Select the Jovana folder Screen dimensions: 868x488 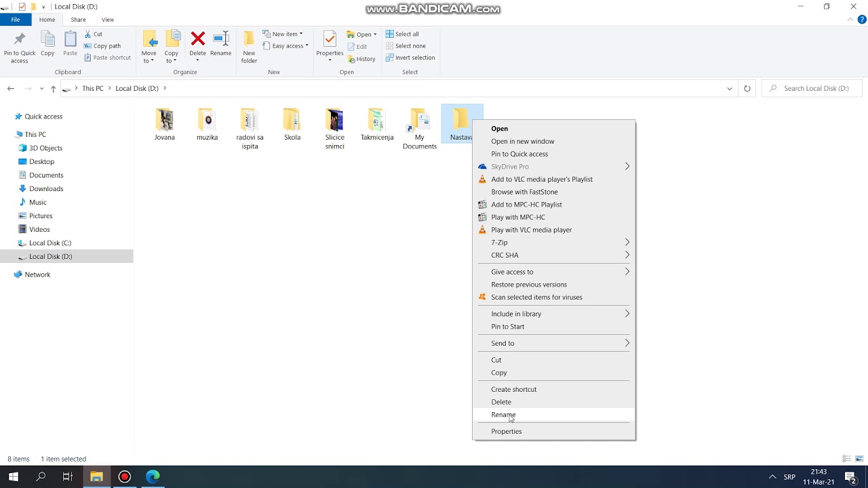(x=165, y=124)
